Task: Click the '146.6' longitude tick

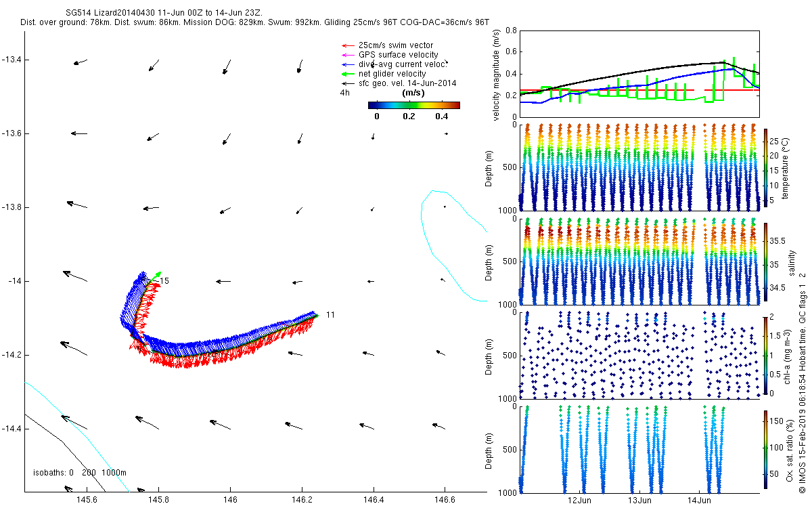Action: 445,500
